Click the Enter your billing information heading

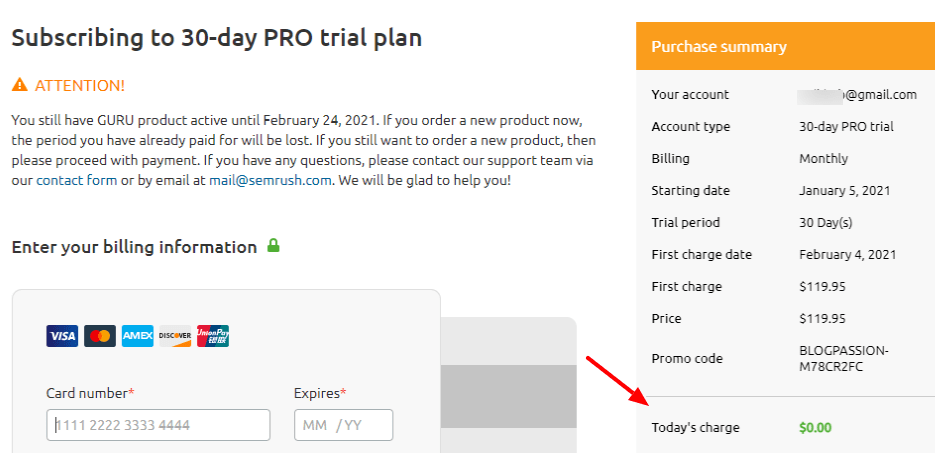[x=134, y=247]
